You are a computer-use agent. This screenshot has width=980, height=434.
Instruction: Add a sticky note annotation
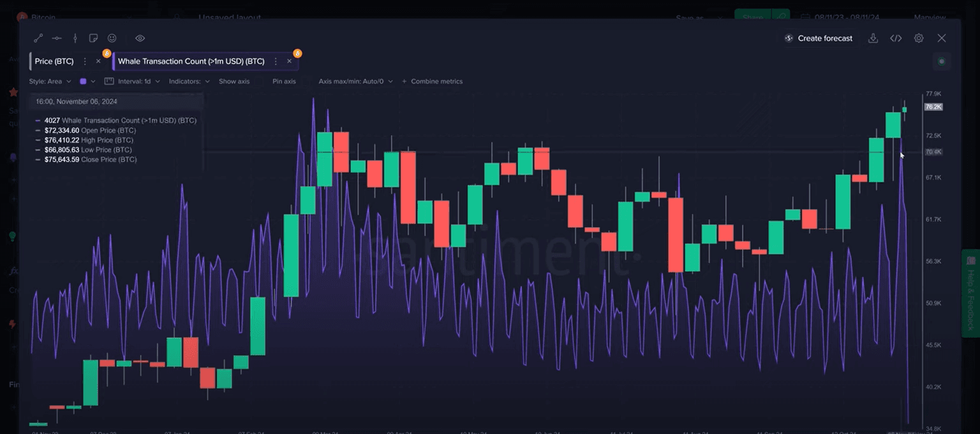[94, 38]
